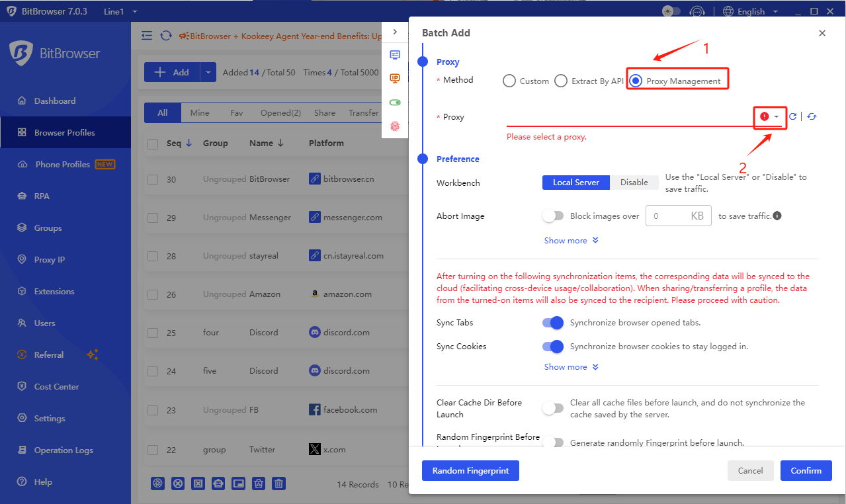Switch to the Fav tab
The width and height of the screenshot is (846, 504).
237,113
